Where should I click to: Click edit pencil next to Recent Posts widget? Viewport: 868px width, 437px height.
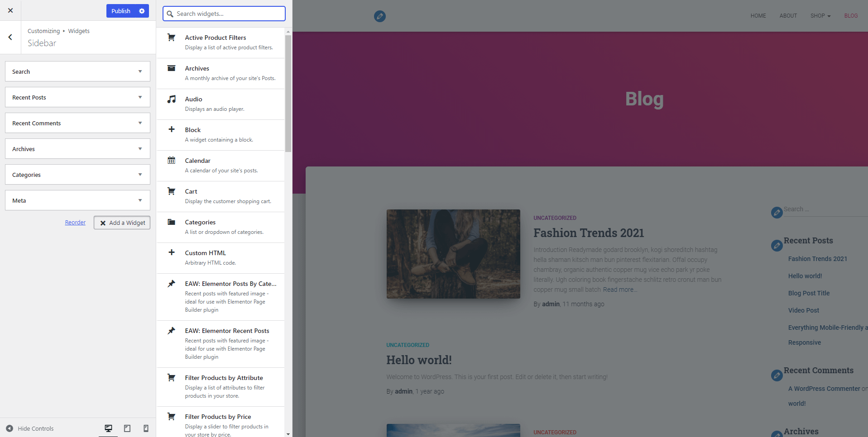(x=777, y=246)
